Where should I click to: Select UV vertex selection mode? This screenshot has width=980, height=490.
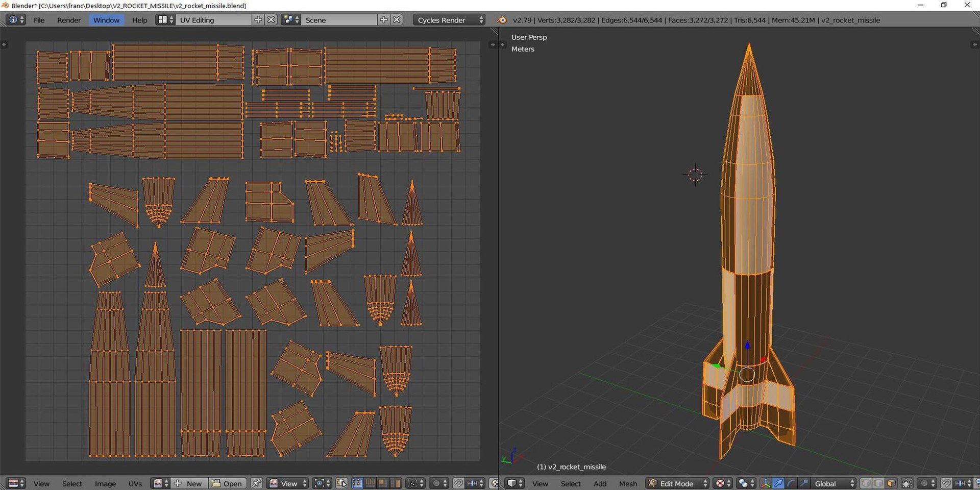click(x=357, y=483)
